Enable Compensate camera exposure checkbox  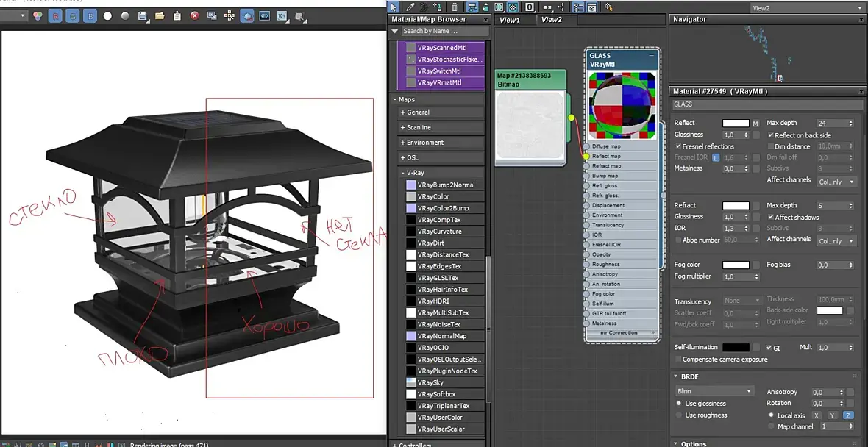(679, 359)
